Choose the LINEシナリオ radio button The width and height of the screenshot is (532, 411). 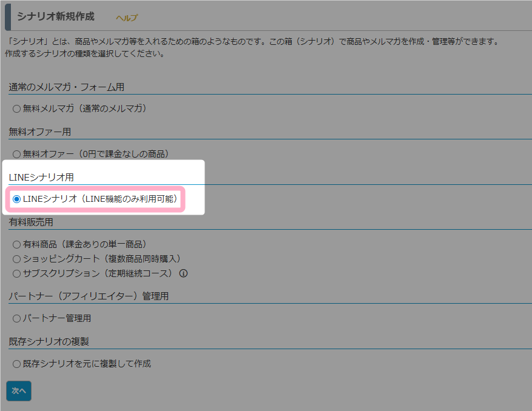point(16,199)
